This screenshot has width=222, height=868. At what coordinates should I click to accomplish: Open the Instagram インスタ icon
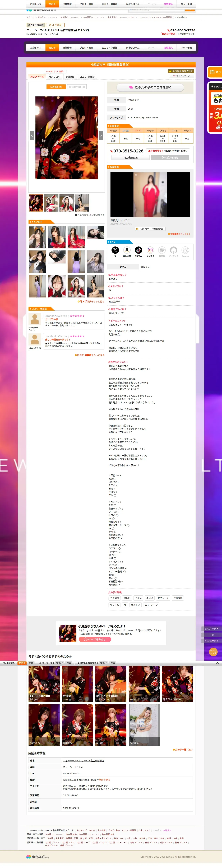point(150,250)
